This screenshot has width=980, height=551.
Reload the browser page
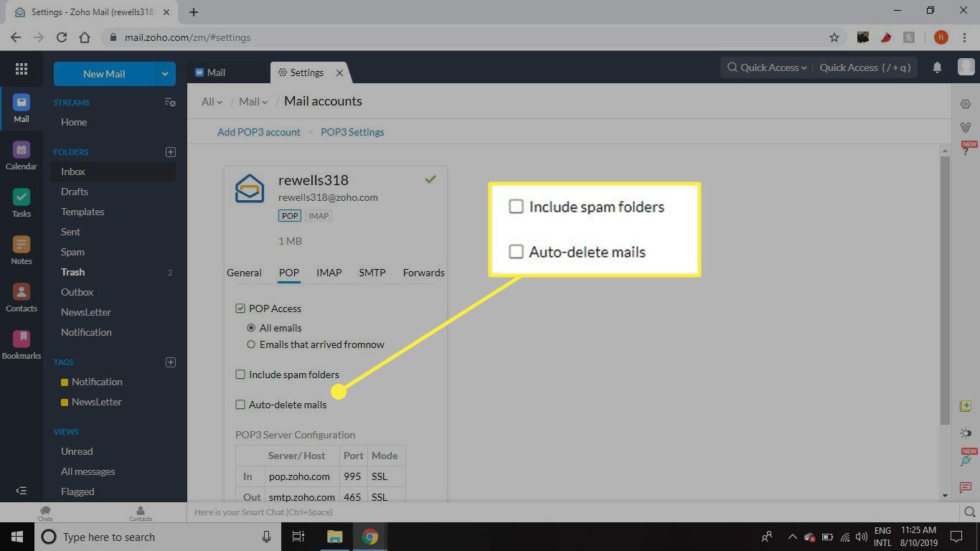(62, 37)
